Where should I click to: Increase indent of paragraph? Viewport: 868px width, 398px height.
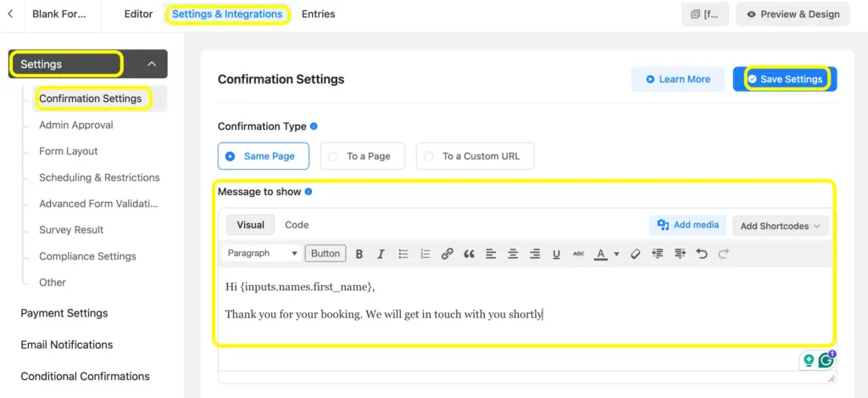coord(680,254)
